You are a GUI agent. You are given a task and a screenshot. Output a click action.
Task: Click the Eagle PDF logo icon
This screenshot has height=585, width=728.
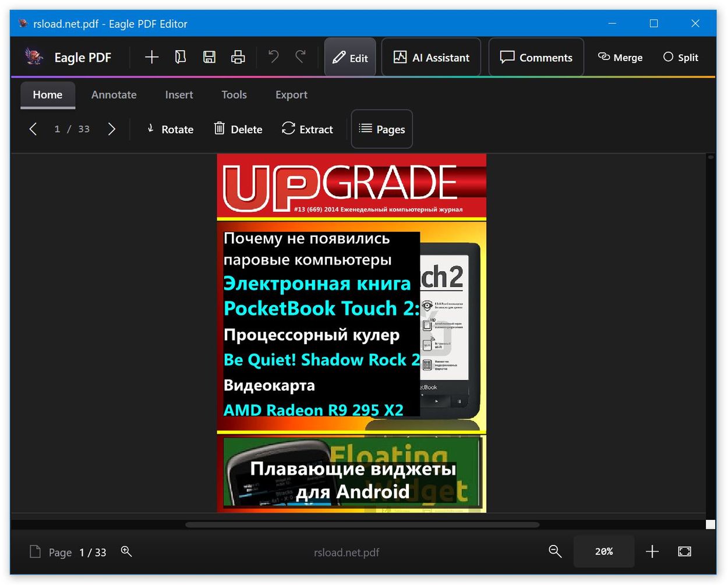pos(34,56)
